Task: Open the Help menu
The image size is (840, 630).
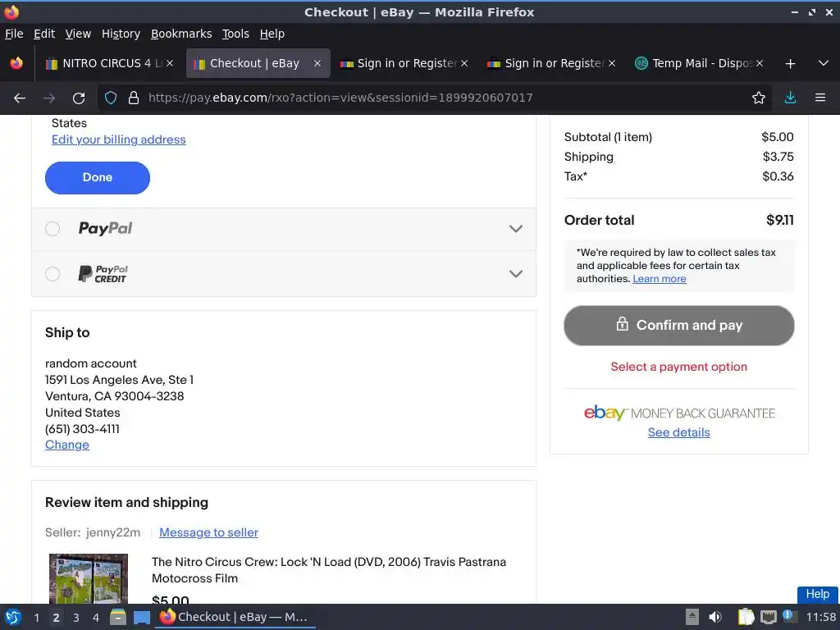Action: [272, 34]
